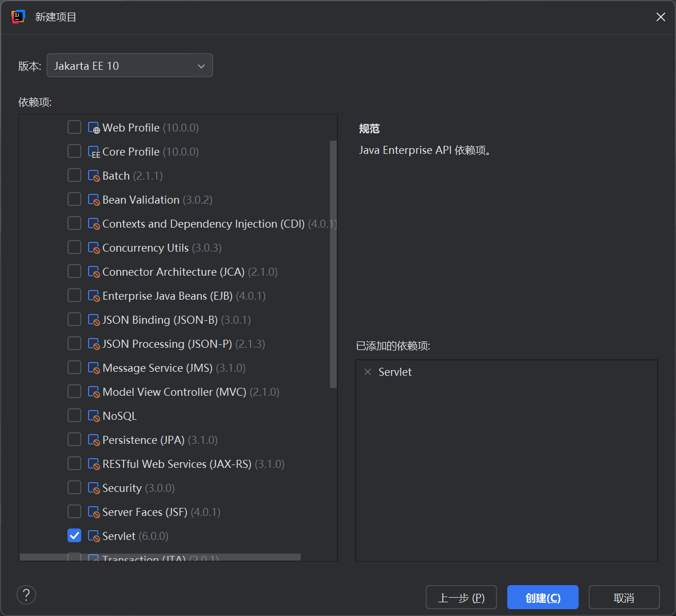Tick the Server Faces (JSF) checkbox
The image size is (676, 616).
[74, 512]
